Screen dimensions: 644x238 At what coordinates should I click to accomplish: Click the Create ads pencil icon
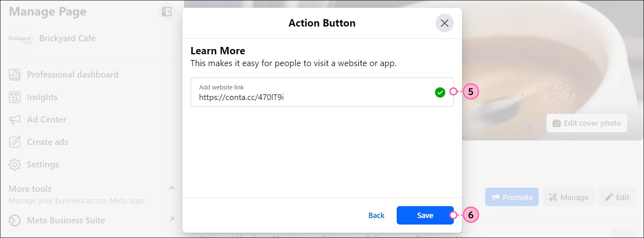(x=15, y=142)
